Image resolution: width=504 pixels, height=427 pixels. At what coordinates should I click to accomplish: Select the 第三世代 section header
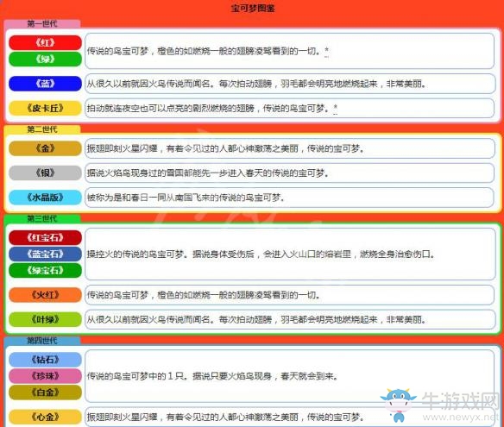tap(42, 219)
